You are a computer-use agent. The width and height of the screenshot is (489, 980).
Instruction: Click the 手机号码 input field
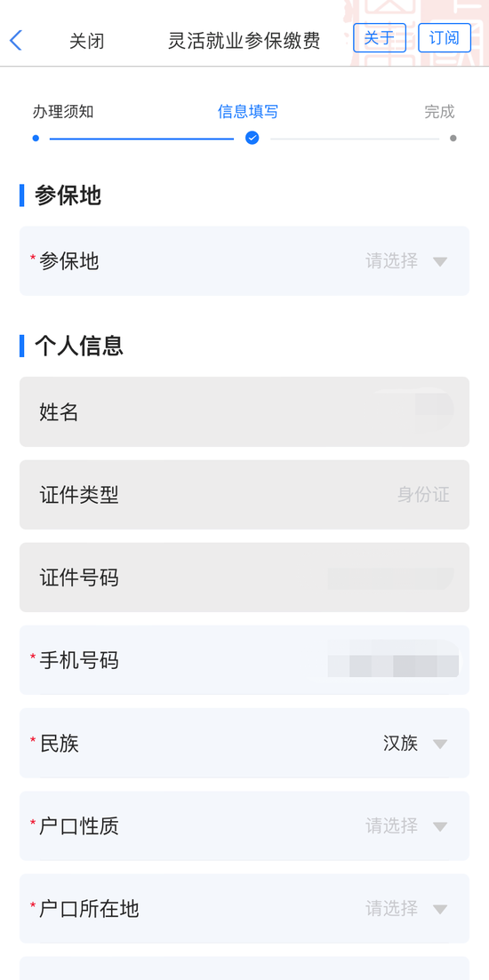coord(244,660)
